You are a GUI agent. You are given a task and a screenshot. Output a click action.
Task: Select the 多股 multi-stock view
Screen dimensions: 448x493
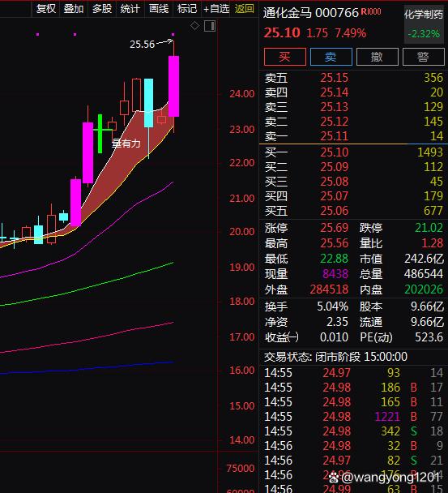[x=102, y=8]
